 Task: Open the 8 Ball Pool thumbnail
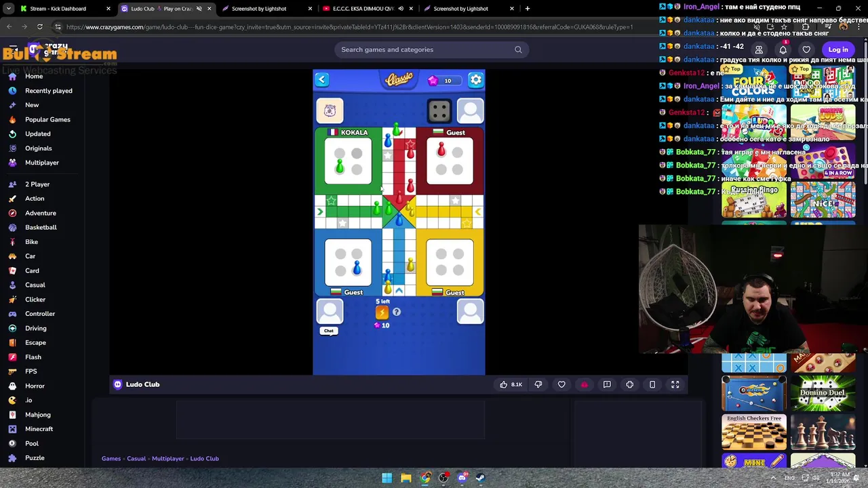(754, 393)
